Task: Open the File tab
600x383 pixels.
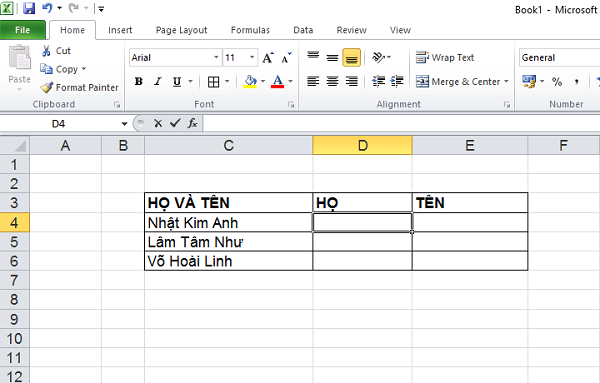Action: (x=23, y=30)
